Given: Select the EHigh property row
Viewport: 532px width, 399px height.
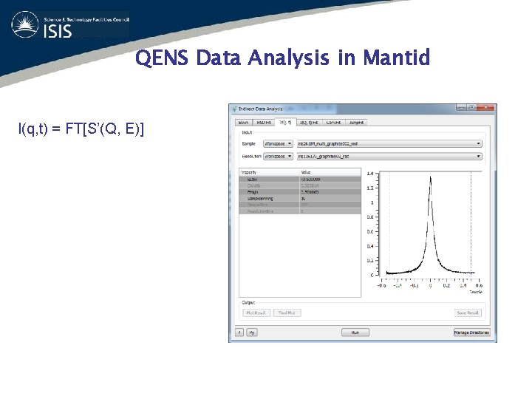Looking at the screenshot, I should click(x=300, y=192).
